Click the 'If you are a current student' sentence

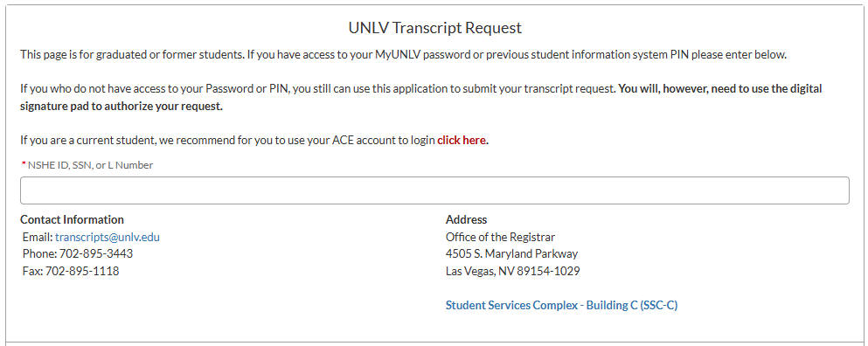point(254,140)
